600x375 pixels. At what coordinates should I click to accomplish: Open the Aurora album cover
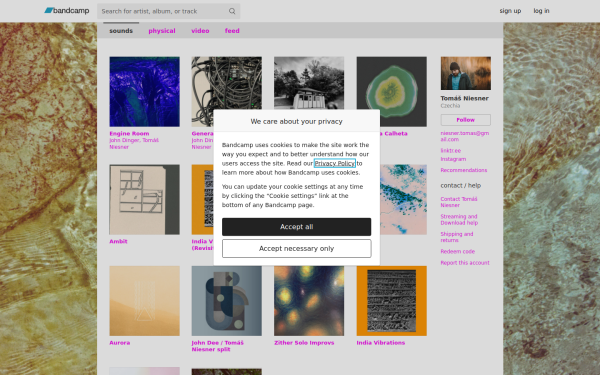point(144,301)
